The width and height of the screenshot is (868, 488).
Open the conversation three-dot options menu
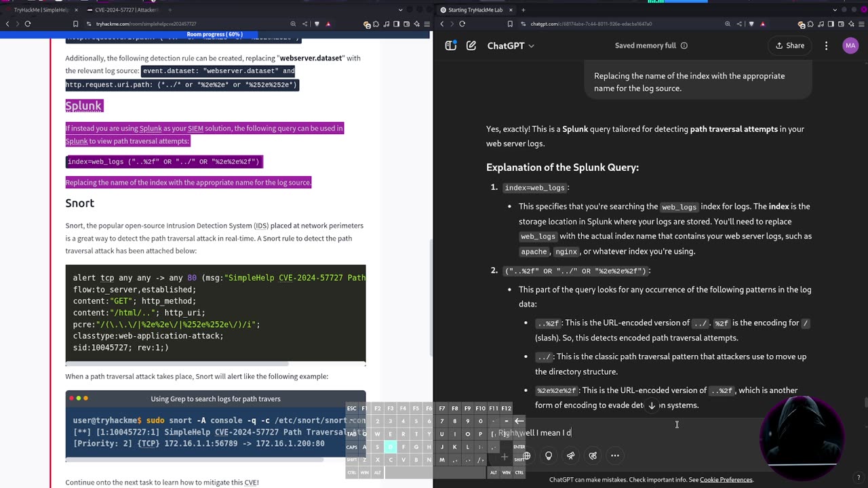point(826,45)
